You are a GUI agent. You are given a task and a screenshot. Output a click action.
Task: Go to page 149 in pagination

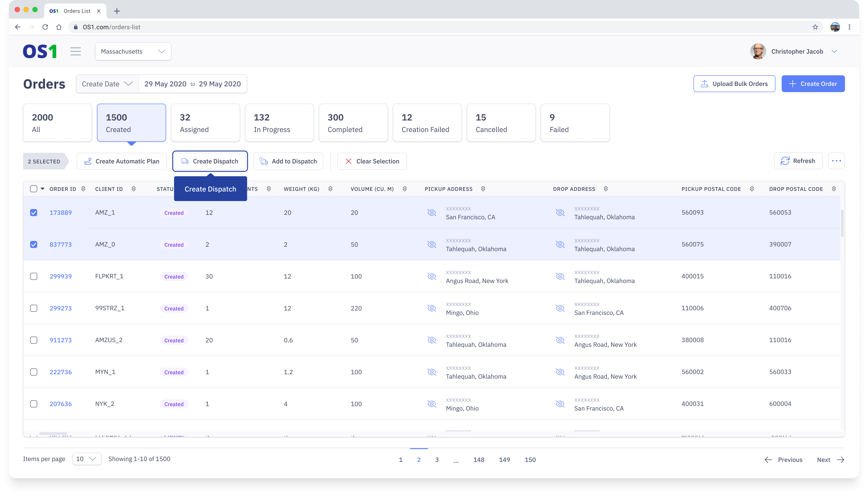point(504,459)
